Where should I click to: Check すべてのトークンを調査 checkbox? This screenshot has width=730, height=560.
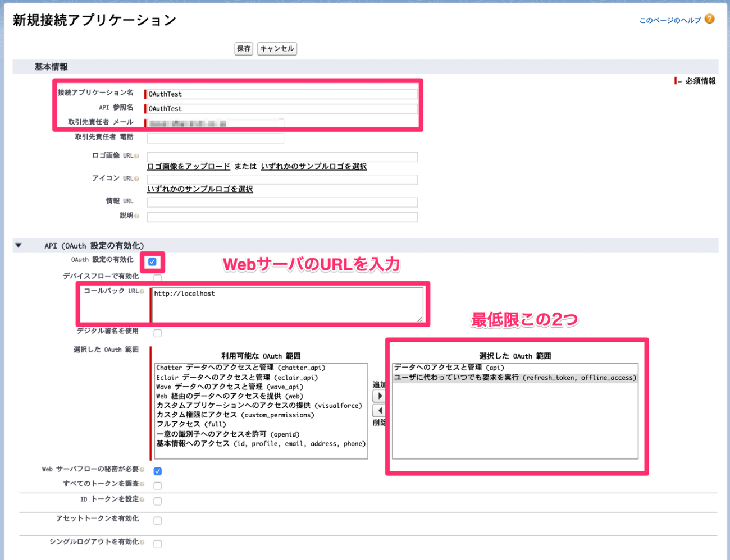point(158,486)
